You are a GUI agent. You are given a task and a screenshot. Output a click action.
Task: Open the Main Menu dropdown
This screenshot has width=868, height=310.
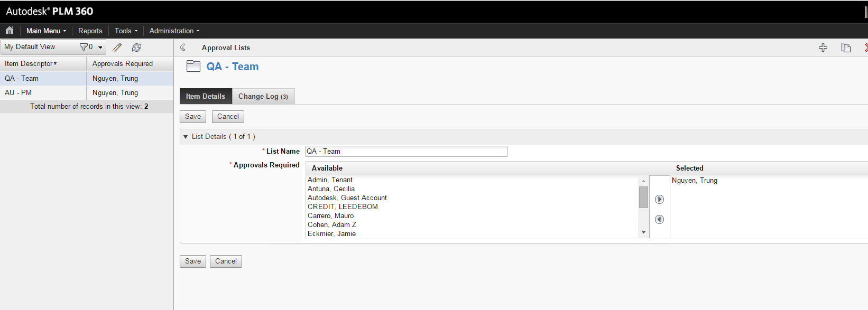46,31
